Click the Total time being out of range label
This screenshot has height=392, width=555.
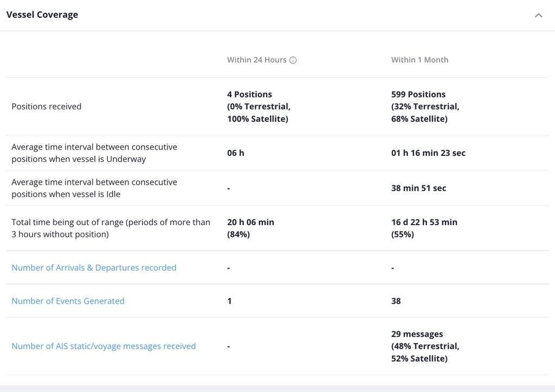point(111,228)
